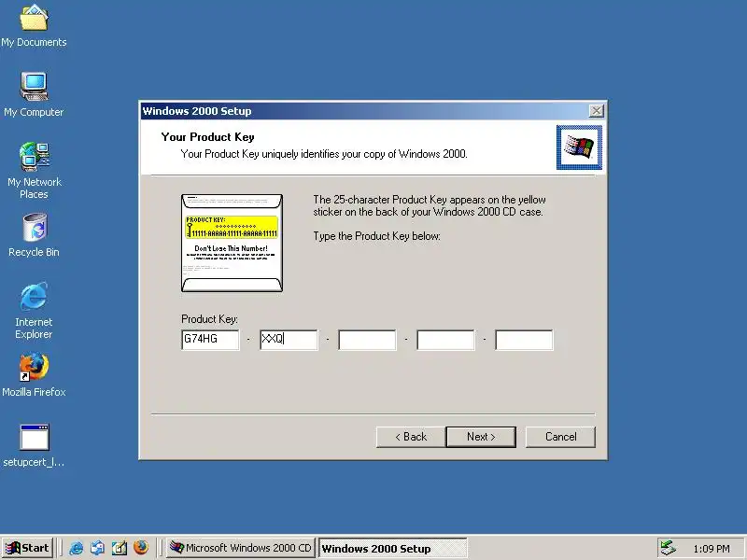Click Show Desktop quick launch icon
Screen dimensions: 747x560
coord(120,548)
